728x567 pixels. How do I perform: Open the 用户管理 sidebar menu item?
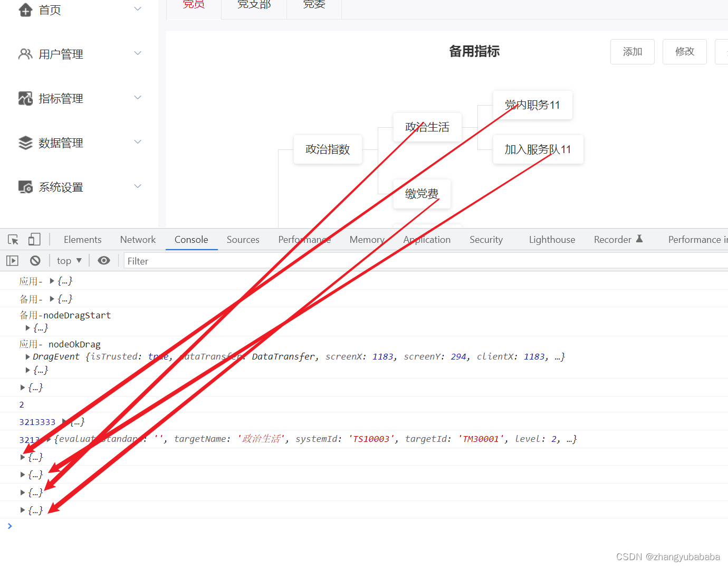tap(79, 54)
